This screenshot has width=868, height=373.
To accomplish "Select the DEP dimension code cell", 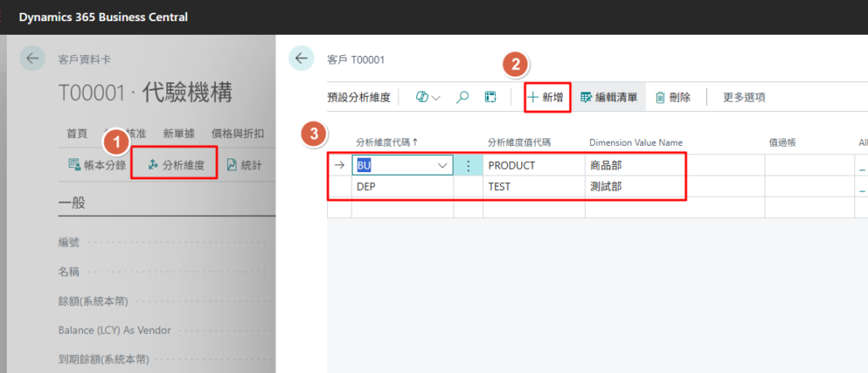I will (x=403, y=187).
